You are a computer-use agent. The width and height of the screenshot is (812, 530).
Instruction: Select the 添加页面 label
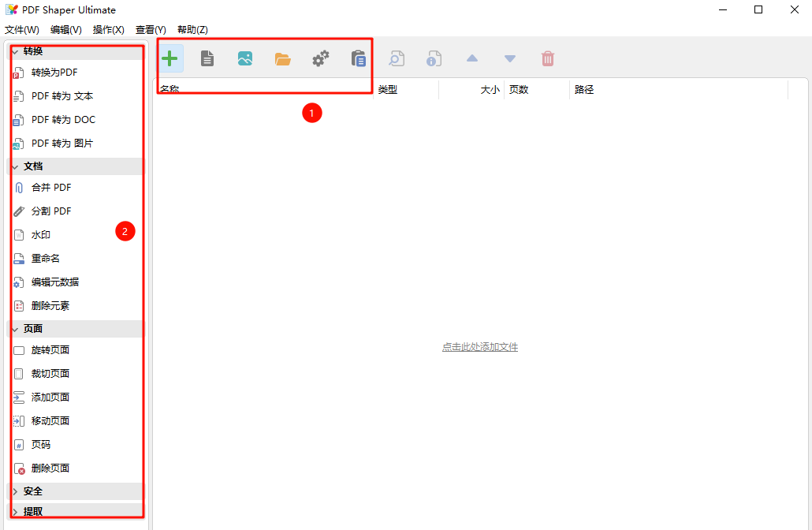(x=50, y=397)
